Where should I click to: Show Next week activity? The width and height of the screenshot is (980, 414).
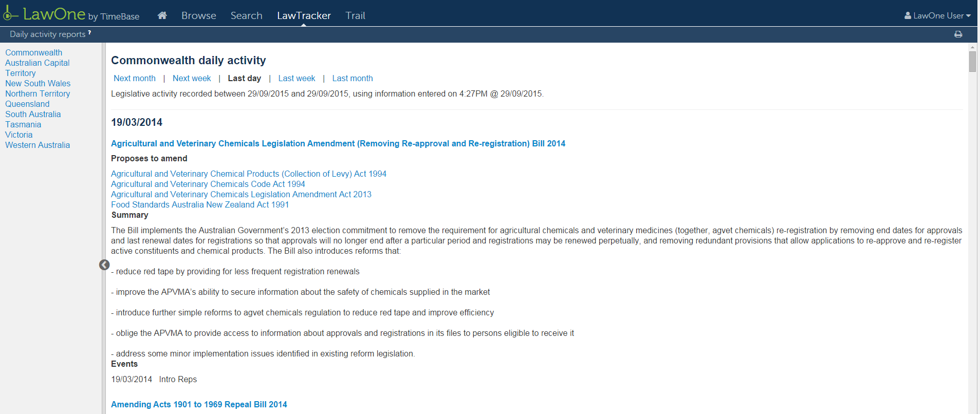(x=192, y=78)
